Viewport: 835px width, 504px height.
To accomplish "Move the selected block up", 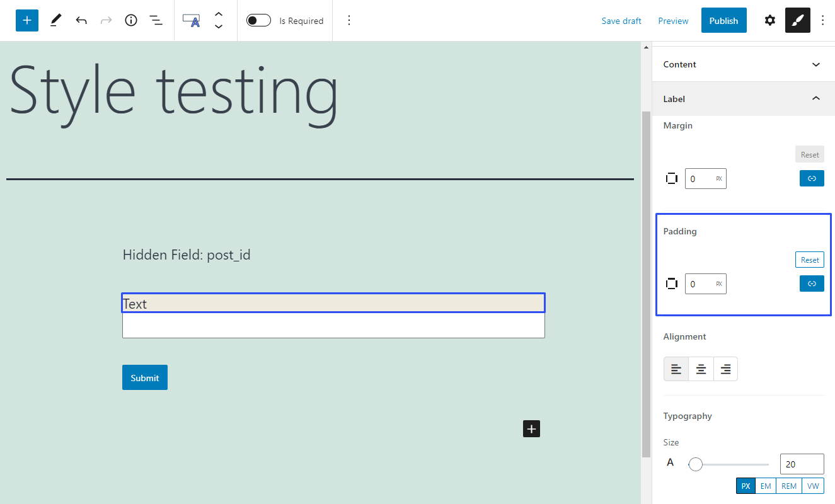I will (x=219, y=15).
